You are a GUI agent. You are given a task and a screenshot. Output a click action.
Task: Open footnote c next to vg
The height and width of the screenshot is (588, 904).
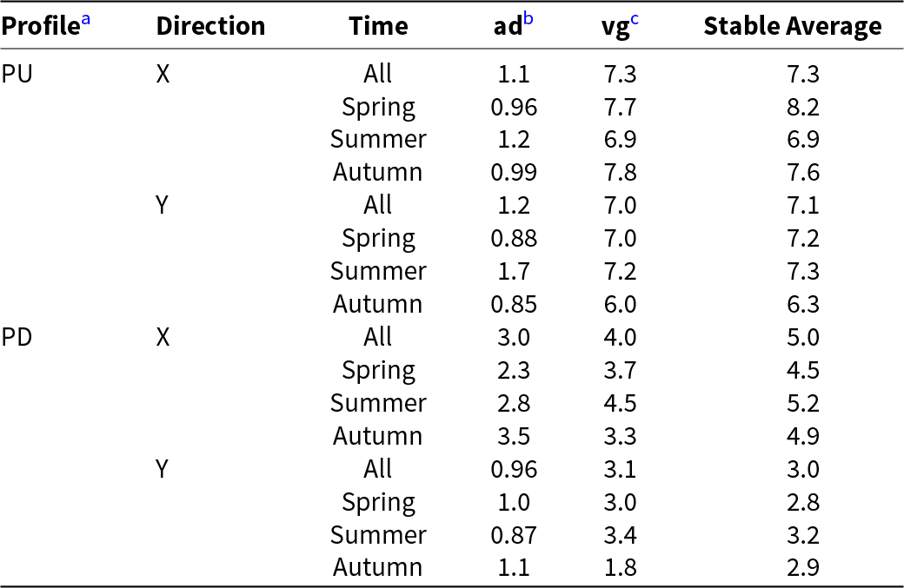pyautogui.click(x=634, y=20)
